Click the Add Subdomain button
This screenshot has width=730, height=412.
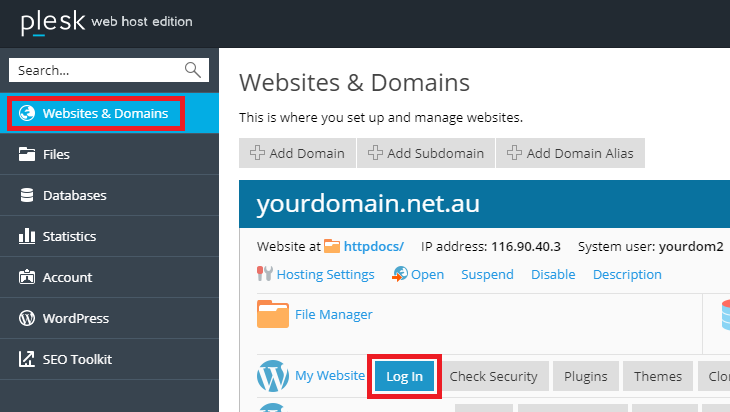point(426,153)
